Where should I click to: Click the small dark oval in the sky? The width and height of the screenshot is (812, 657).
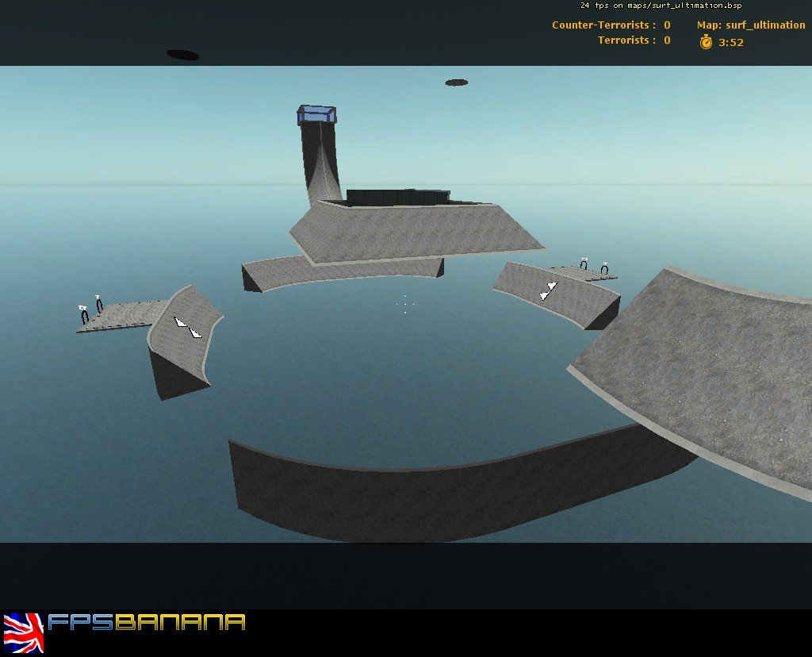(456, 83)
